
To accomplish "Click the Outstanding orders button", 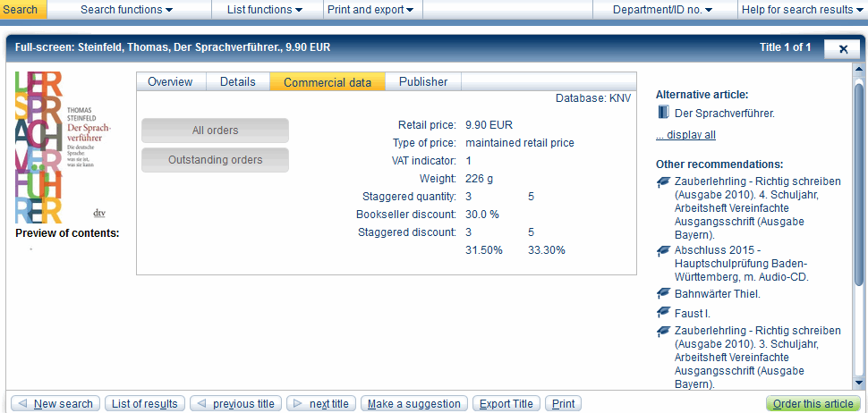I will pos(215,160).
